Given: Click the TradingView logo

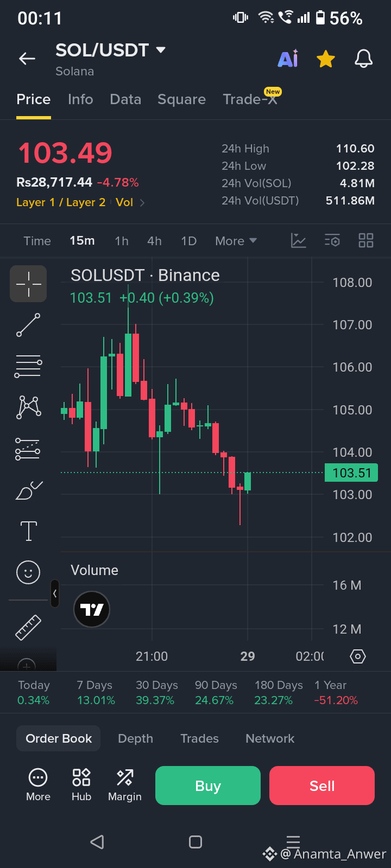Looking at the screenshot, I should (x=92, y=609).
